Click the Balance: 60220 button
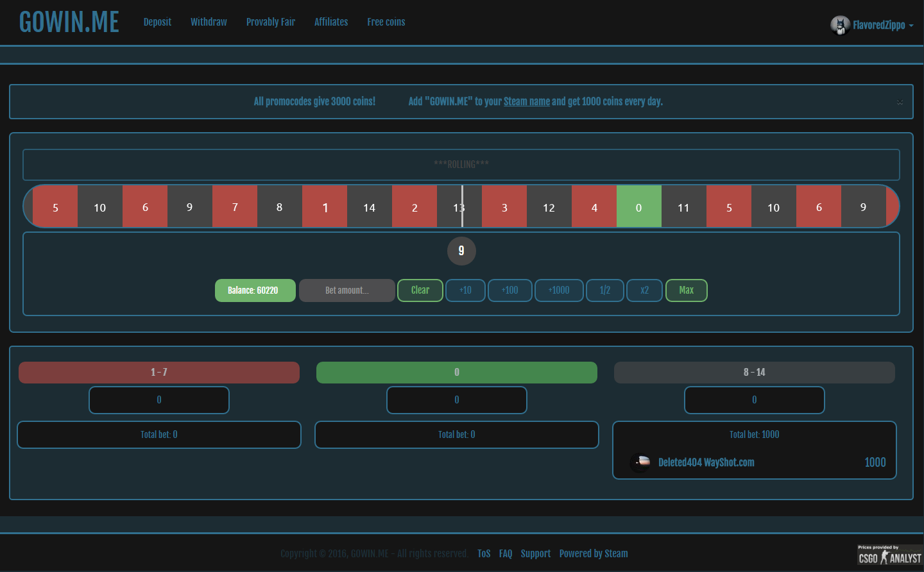The width and height of the screenshot is (924, 572). coord(255,290)
